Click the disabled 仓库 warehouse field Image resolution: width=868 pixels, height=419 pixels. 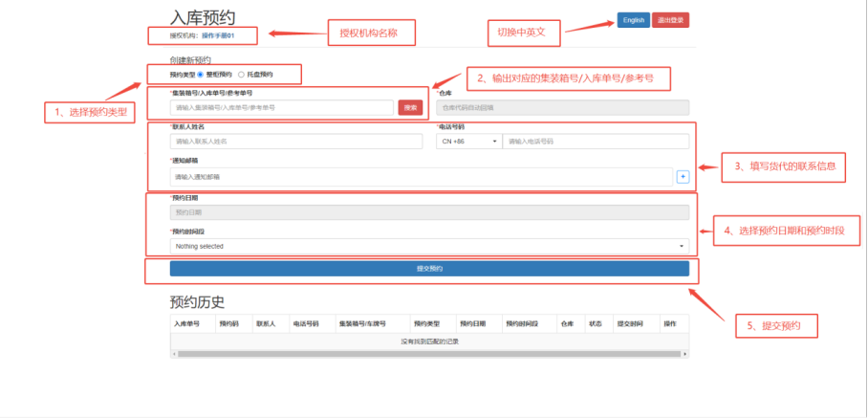(562, 108)
